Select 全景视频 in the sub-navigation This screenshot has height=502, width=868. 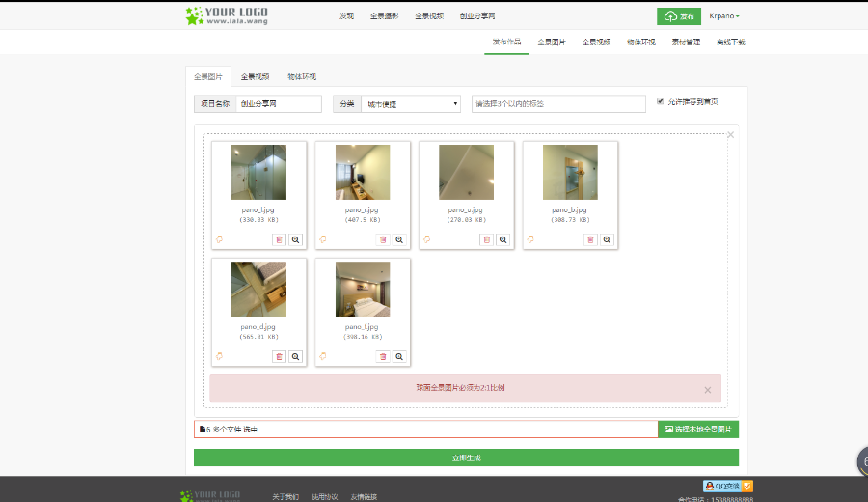click(x=596, y=42)
